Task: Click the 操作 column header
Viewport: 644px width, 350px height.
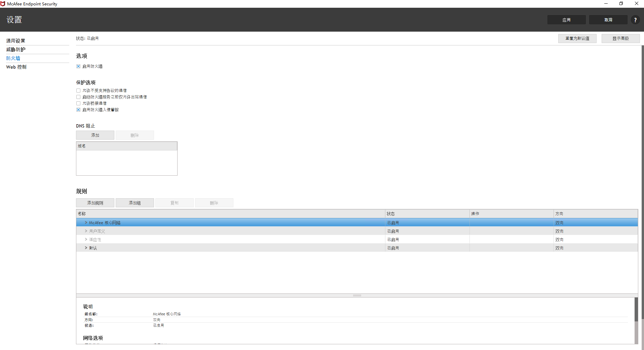Action: (x=512, y=214)
